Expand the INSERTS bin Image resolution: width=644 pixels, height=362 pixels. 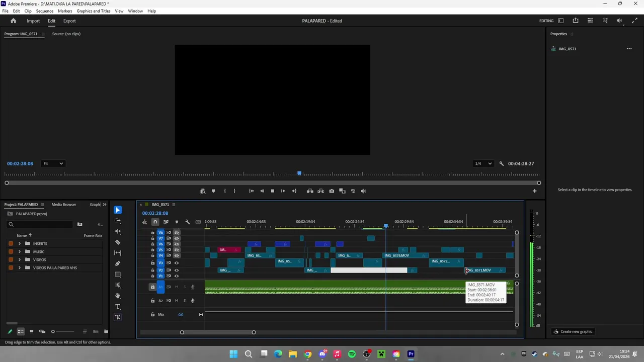click(20, 244)
